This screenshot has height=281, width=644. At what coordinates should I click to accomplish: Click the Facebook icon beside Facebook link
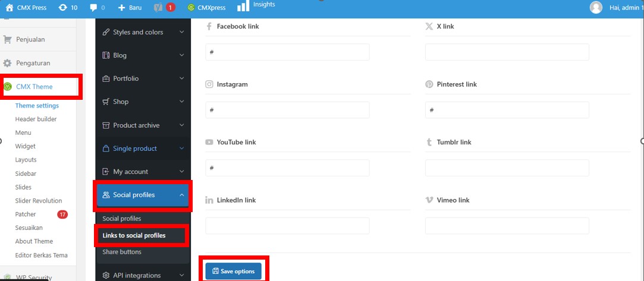point(209,26)
